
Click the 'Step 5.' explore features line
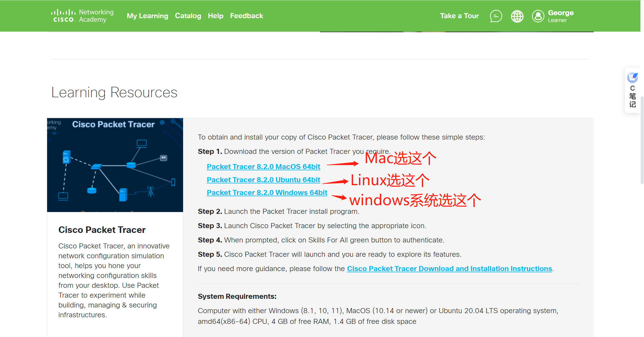coord(329,254)
